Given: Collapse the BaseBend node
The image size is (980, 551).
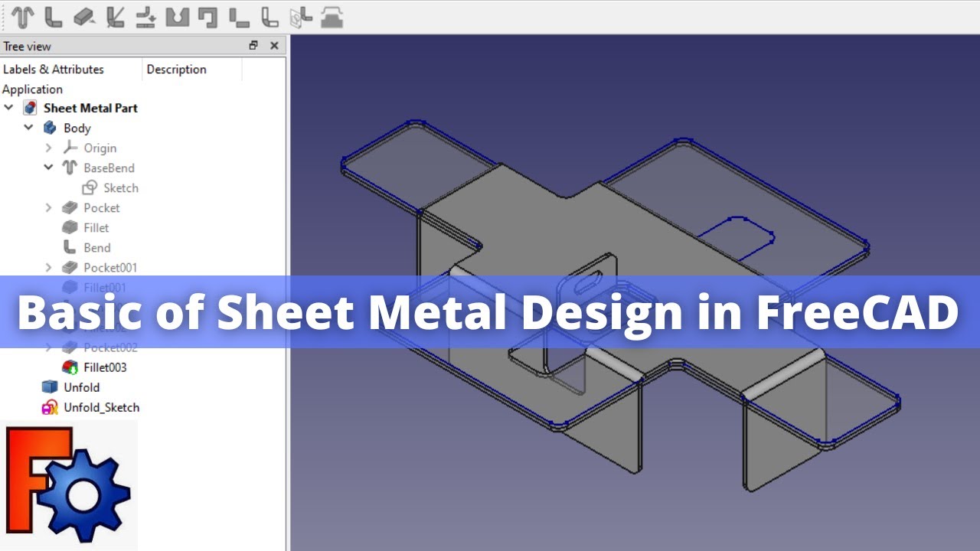Looking at the screenshot, I should coord(48,168).
